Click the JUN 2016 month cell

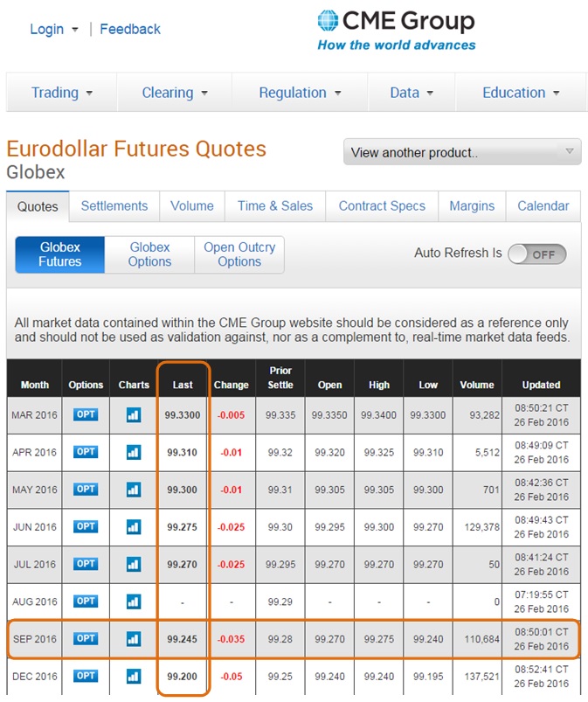[x=34, y=527]
